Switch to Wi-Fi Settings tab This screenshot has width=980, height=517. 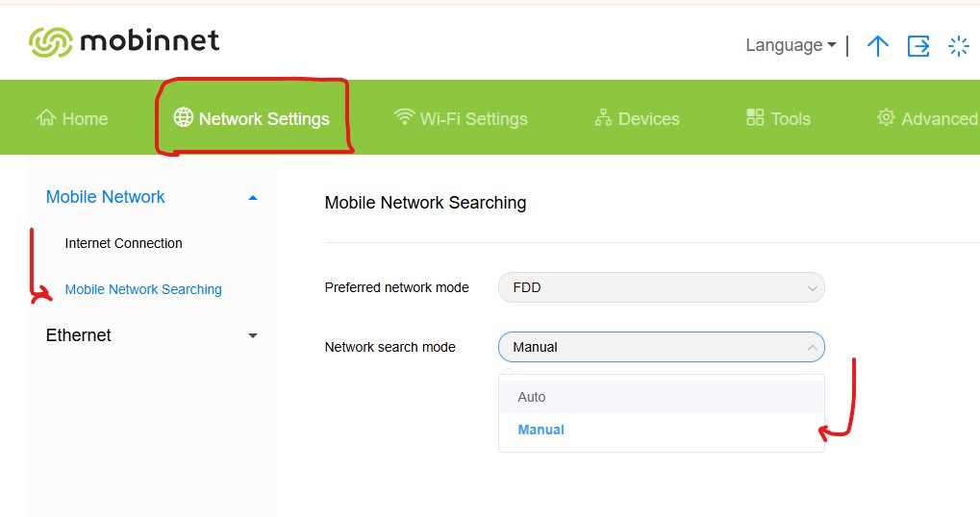[462, 118]
